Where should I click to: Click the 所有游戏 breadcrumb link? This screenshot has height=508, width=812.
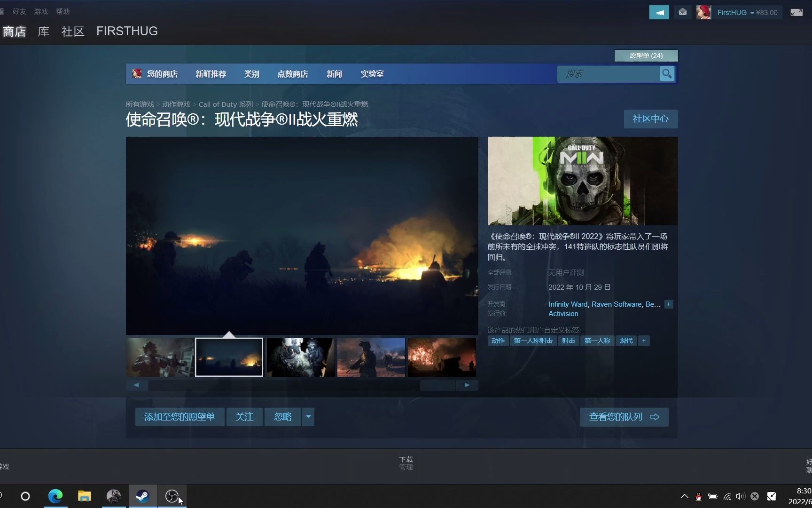[x=140, y=104]
